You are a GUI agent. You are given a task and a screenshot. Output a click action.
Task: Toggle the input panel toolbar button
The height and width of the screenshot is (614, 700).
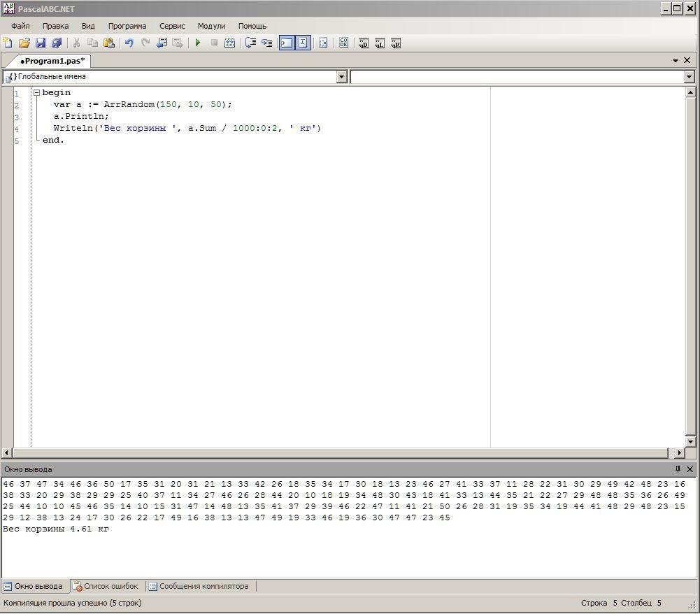303,43
